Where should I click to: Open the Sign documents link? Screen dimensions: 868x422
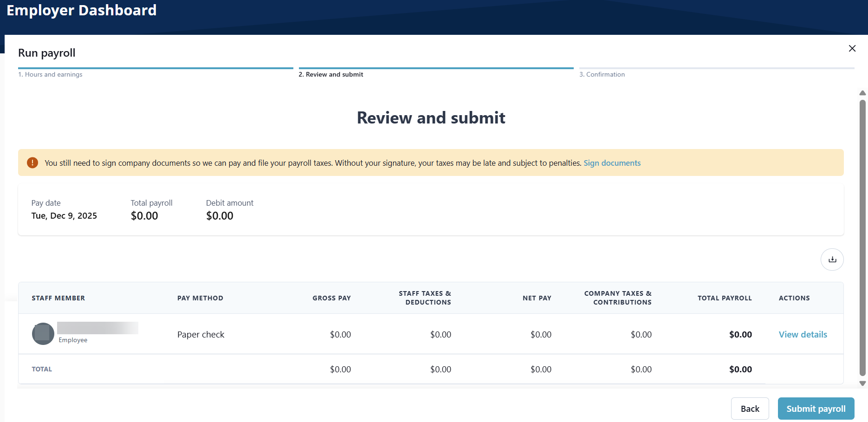click(612, 163)
